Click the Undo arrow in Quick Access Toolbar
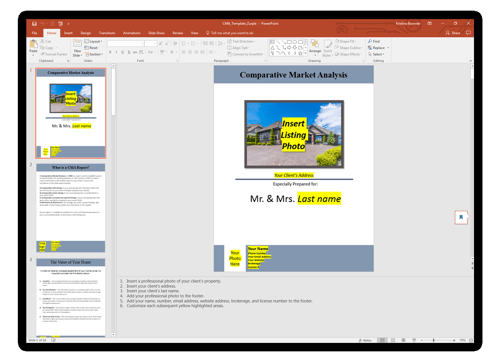This screenshot has width=500, height=362. pos(42,24)
